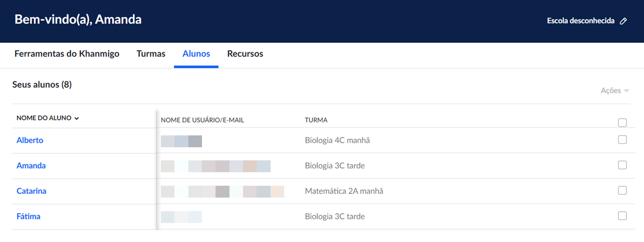Check the box for Amanda's row
The image size is (644, 242).
tap(622, 165)
